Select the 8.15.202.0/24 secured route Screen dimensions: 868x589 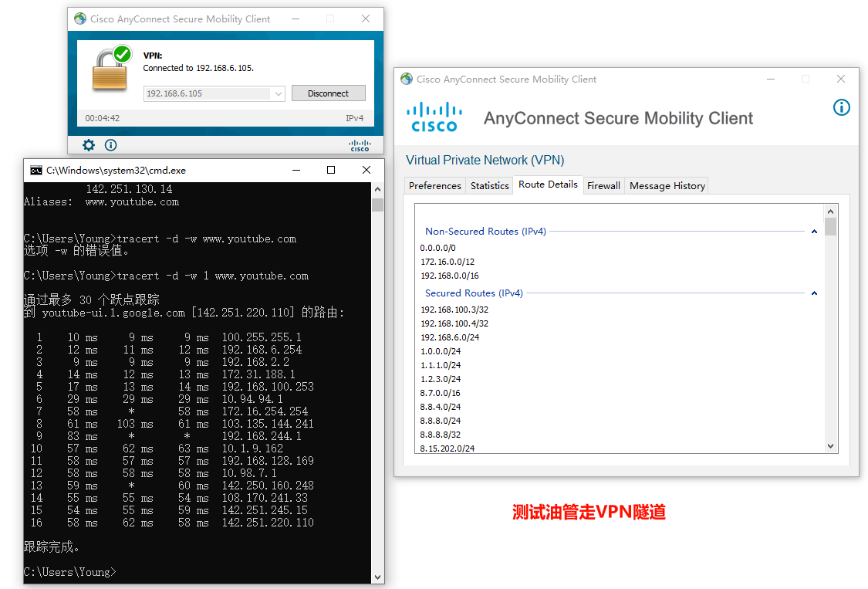click(x=448, y=448)
